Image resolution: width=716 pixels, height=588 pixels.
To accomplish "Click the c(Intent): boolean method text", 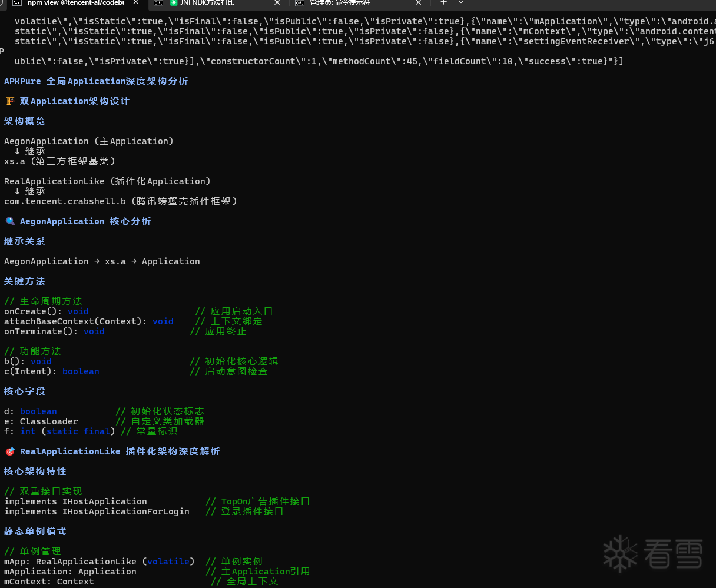I will [52, 371].
